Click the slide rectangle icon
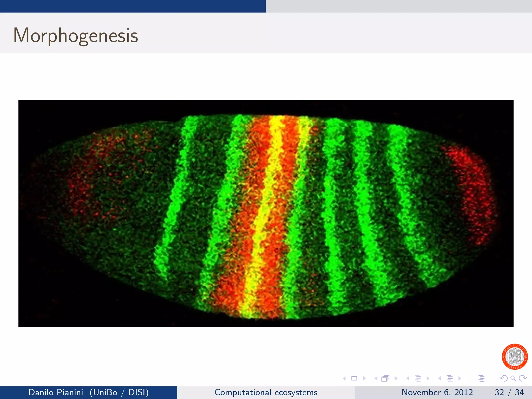 click(x=354, y=378)
